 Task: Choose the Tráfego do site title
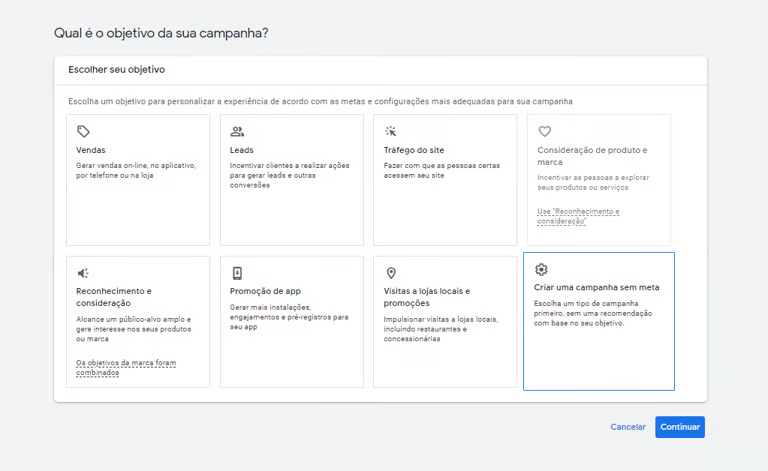coord(414,150)
